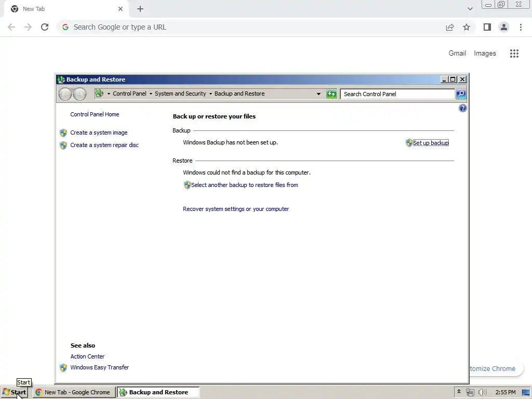532x399 pixels.
Task: Select the New Tab browser tab
Action: 66,9
